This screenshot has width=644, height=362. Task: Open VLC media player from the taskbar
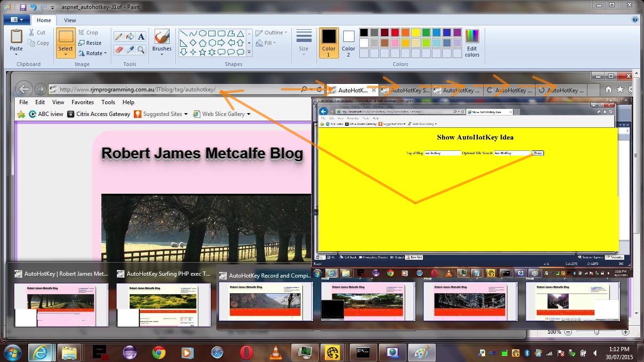276,352
